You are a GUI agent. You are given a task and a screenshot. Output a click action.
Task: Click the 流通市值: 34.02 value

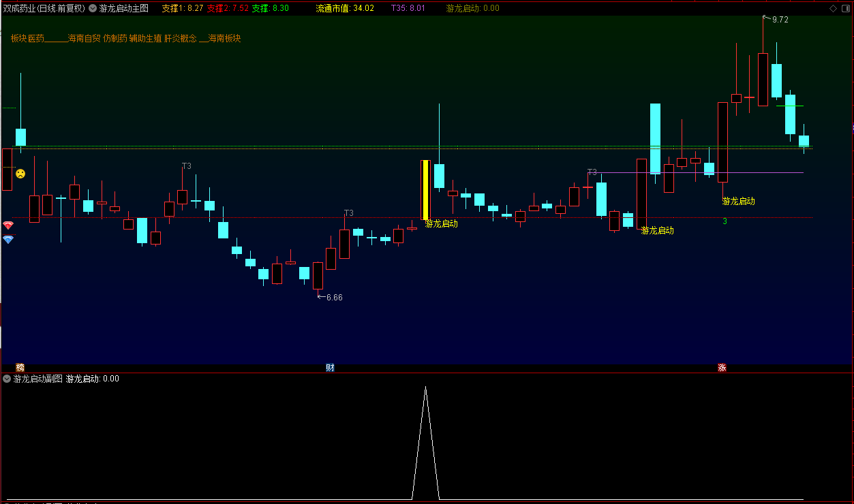coord(345,8)
